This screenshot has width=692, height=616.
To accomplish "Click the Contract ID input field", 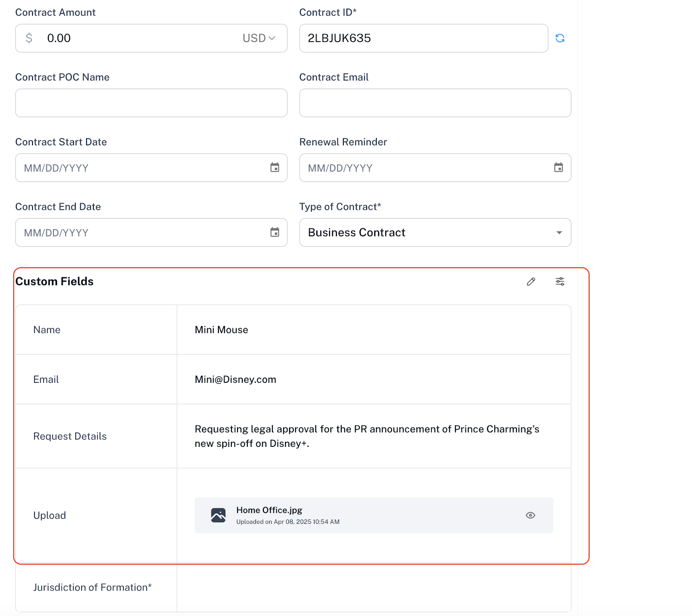I will coord(424,38).
